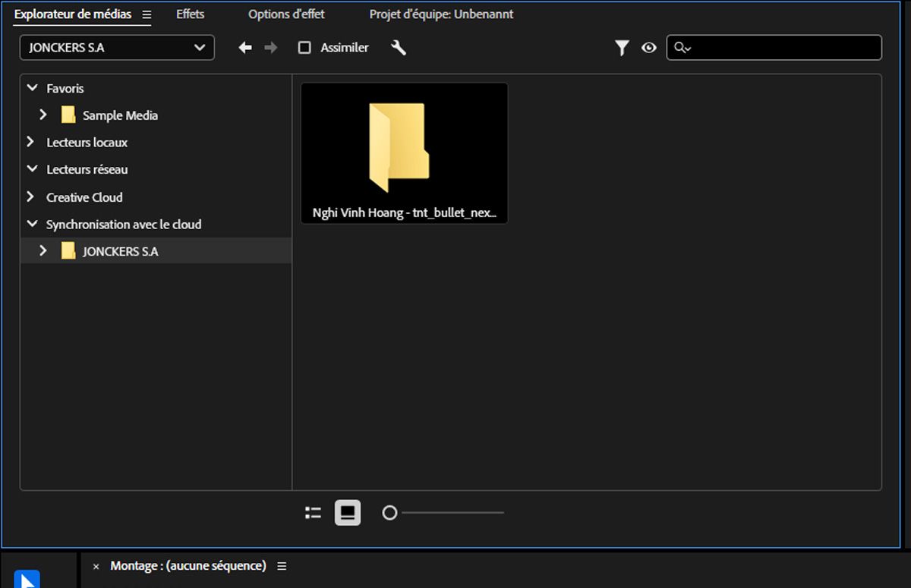This screenshot has height=588, width=911.
Task: Switch to thumbnail view icon
Action: pos(348,513)
